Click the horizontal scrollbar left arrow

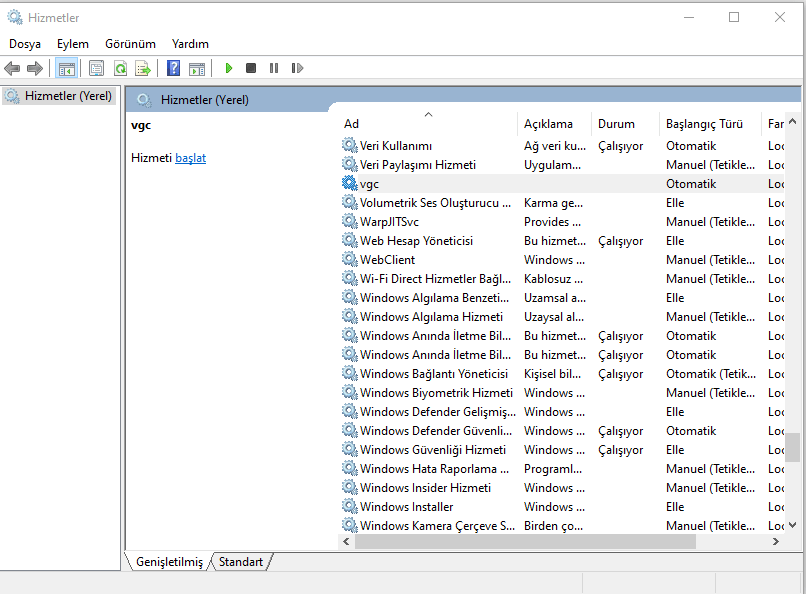pos(346,542)
